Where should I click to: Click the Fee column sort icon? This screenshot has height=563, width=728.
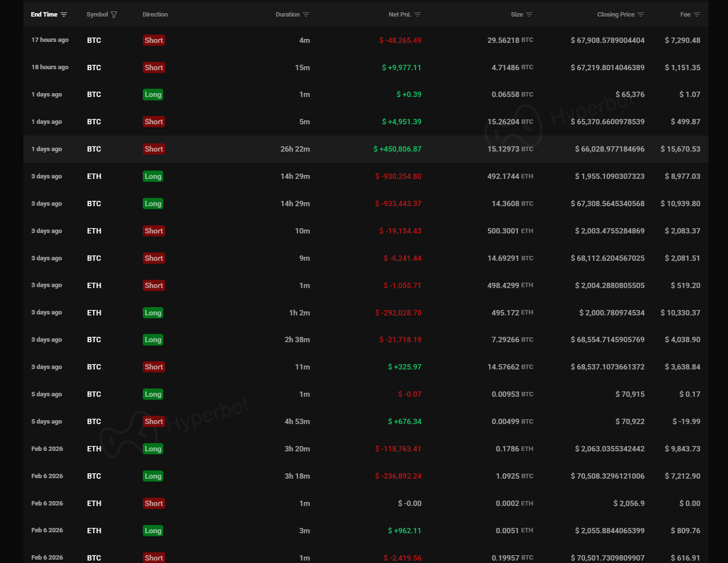click(697, 15)
